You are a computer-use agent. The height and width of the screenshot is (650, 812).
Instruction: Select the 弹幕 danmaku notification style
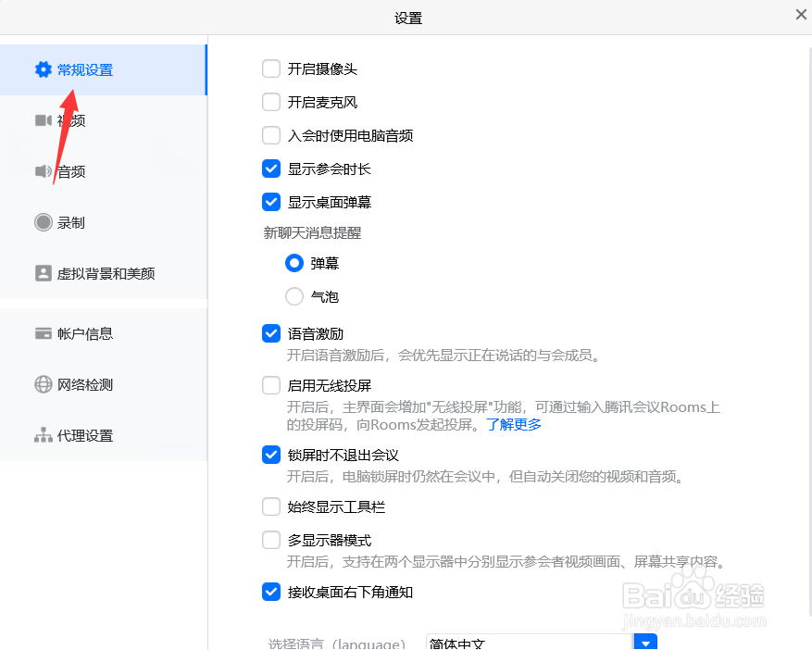pos(294,263)
